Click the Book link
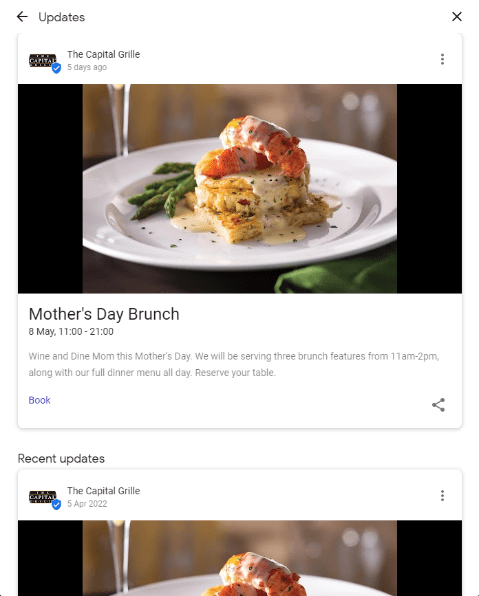Screen dimensions: 479x596 pos(40,400)
